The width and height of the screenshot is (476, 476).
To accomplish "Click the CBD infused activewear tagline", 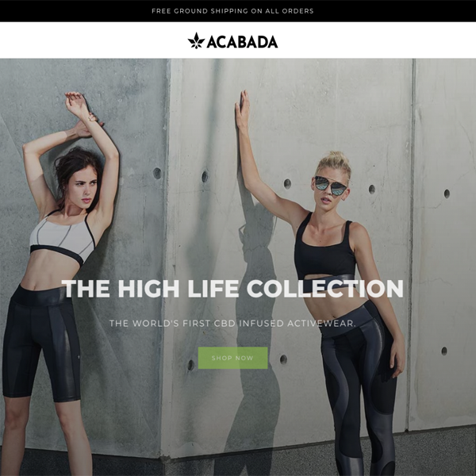I will point(232,324).
